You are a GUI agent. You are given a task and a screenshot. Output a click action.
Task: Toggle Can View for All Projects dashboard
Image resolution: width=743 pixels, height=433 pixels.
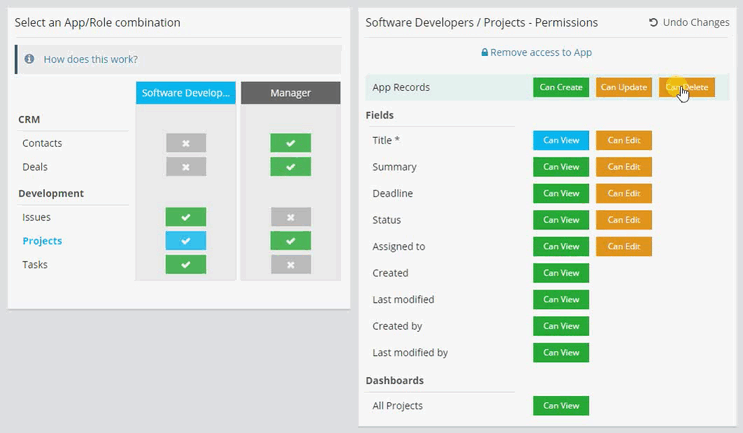(561, 405)
